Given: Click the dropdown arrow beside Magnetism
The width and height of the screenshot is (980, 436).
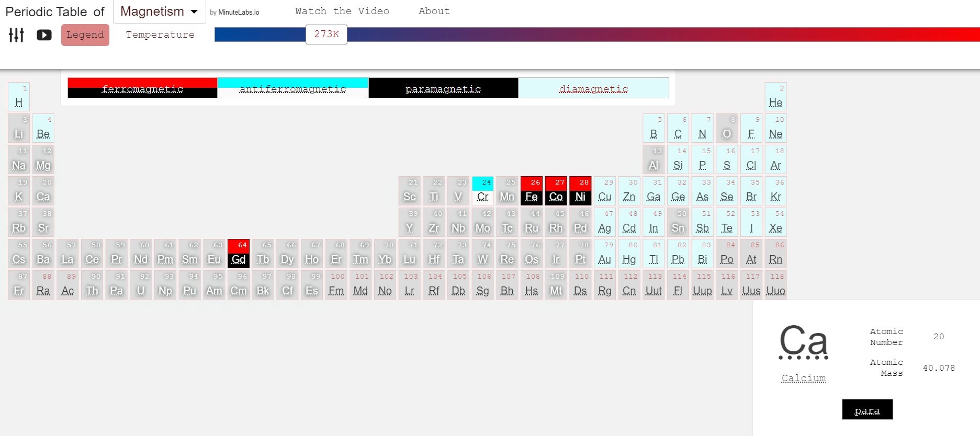Looking at the screenshot, I should pos(194,12).
